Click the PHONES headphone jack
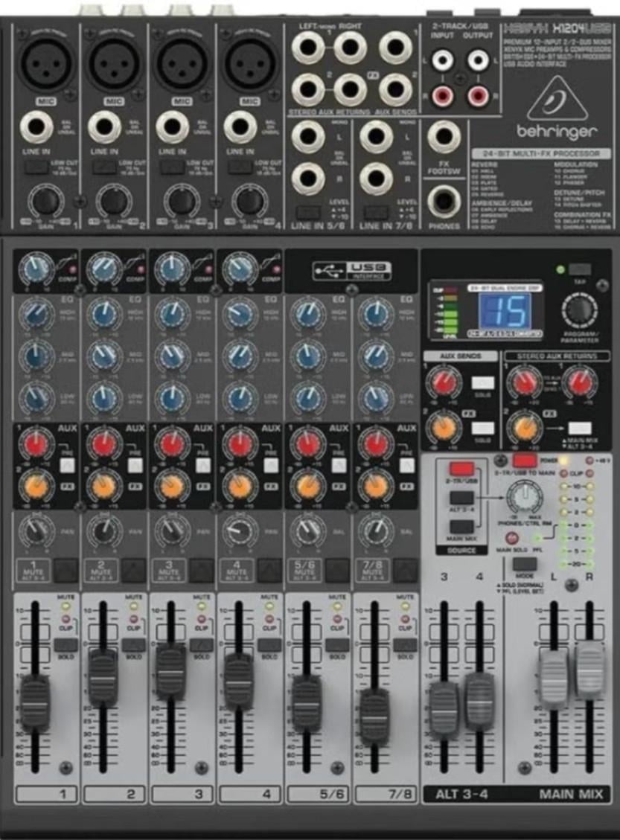Screen dimensions: 620x840 coord(444,202)
